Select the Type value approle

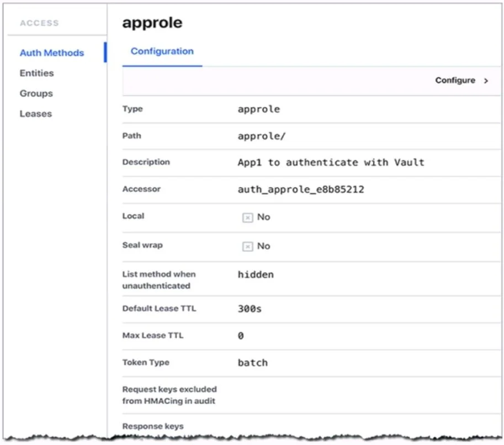point(259,109)
